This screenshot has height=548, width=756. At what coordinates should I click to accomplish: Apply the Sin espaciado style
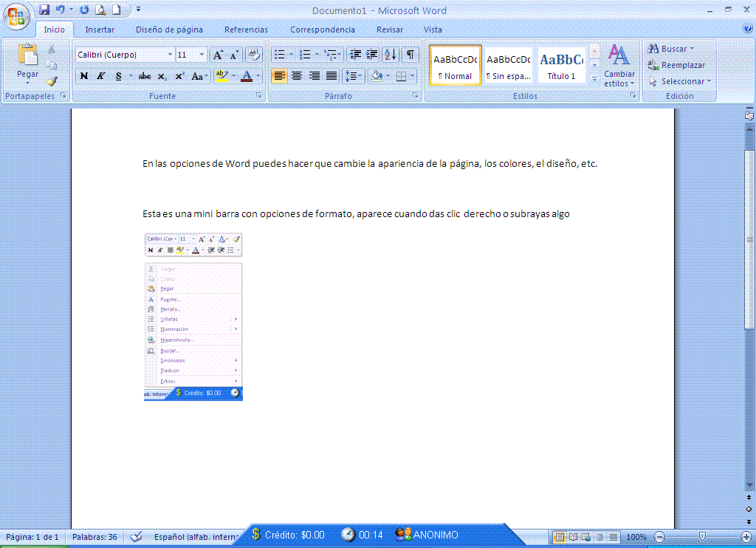coord(508,65)
